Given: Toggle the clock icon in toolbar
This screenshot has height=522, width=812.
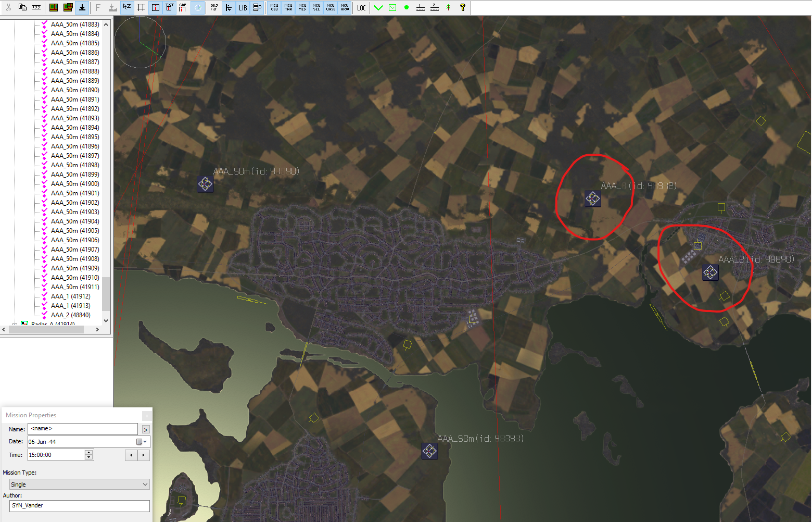Looking at the screenshot, I should [x=198, y=7].
